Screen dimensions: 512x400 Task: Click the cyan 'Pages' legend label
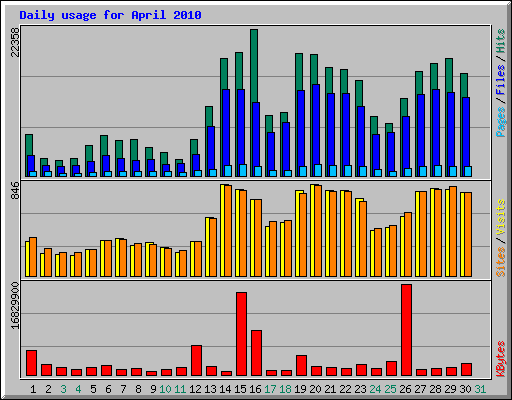tap(500, 122)
